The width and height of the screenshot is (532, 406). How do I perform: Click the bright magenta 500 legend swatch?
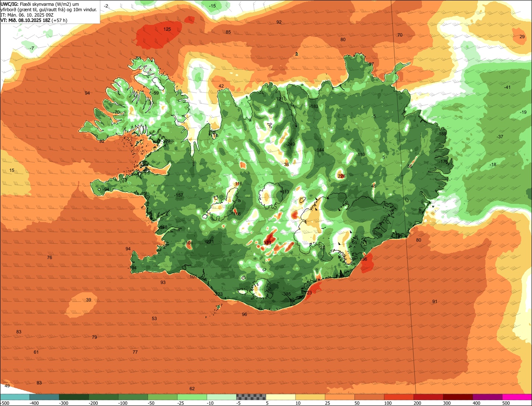point(517,397)
